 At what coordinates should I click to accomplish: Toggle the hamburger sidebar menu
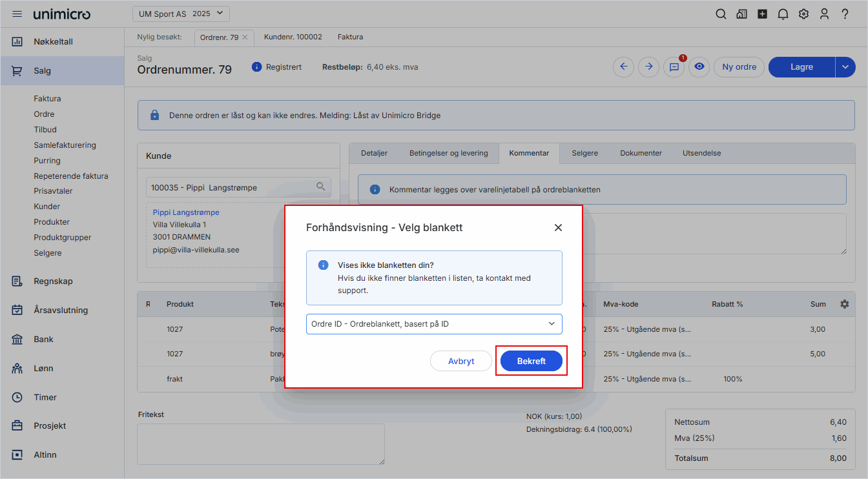point(17,14)
